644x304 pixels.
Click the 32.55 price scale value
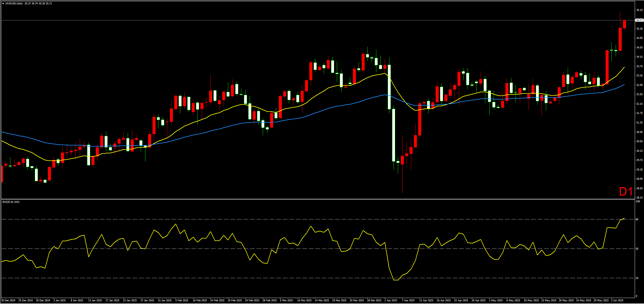[x=639, y=94]
